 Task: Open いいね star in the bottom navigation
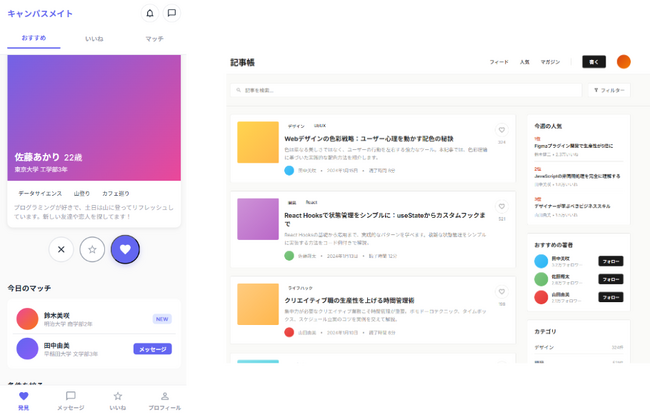118,401
